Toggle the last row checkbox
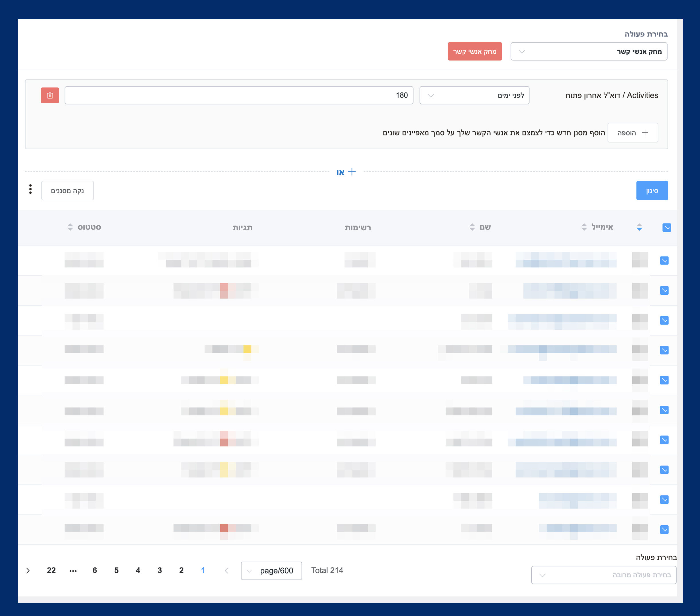The height and width of the screenshot is (616, 700). [664, 530]
